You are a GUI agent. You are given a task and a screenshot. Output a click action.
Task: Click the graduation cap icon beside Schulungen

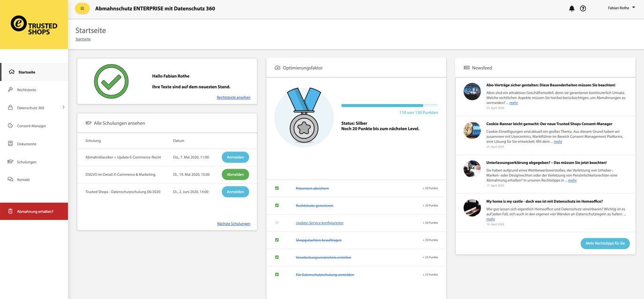point(10,162)
